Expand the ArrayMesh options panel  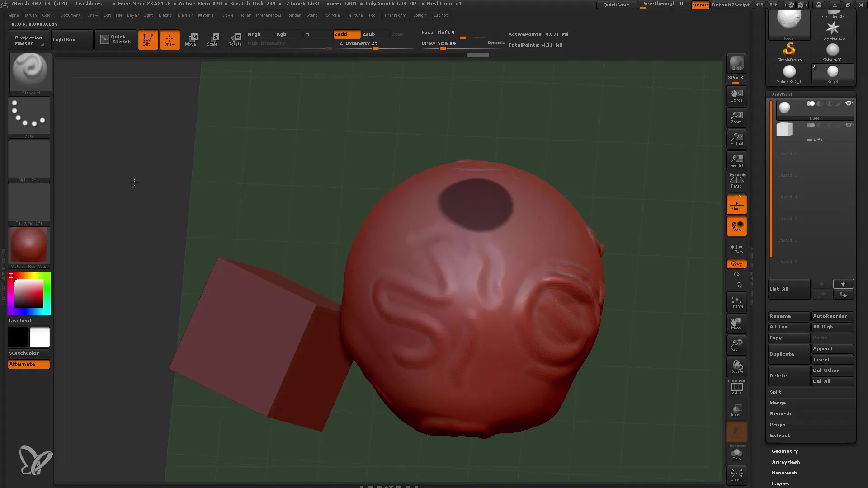tap(786, 462)
